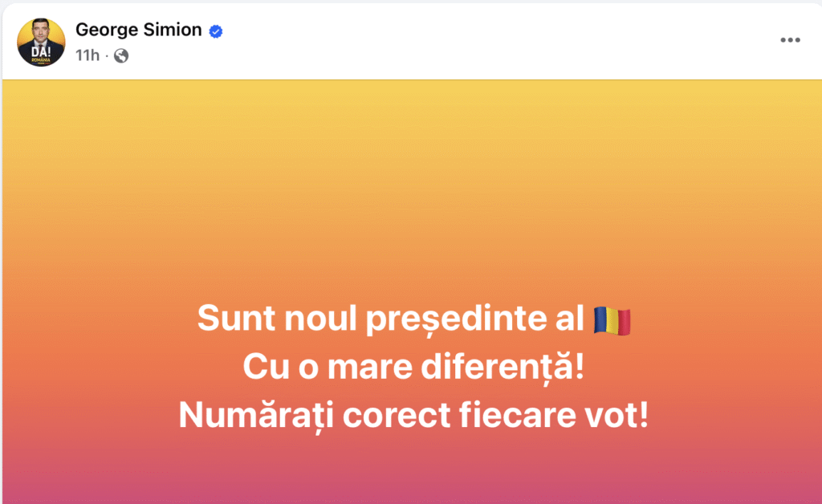
Task: Open the George Simion profile name link
Action: 138,30
